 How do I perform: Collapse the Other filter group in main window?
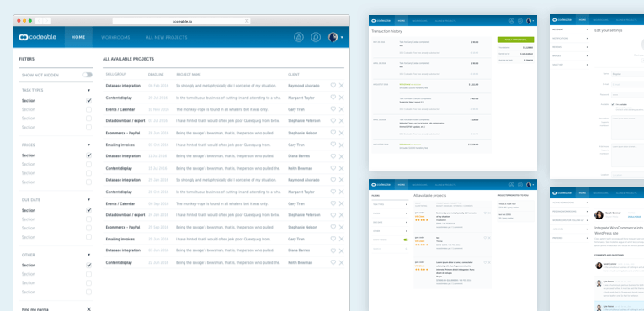[88, 255]
